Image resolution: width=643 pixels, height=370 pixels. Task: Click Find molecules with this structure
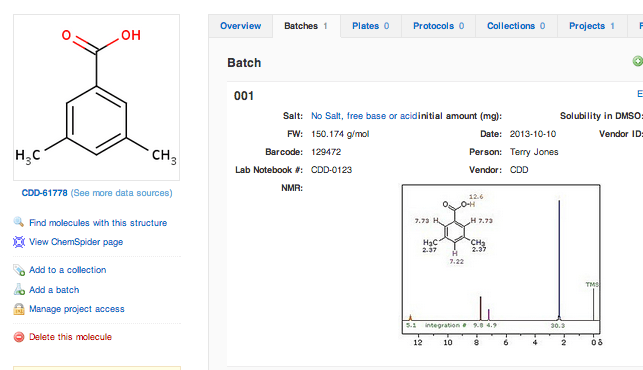pos(98,223)
